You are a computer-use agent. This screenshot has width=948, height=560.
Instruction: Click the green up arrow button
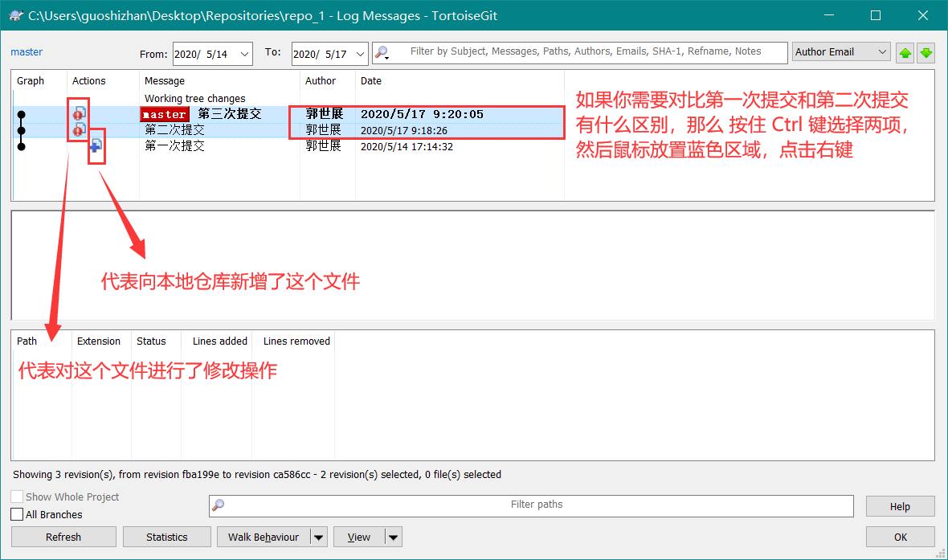click(905, 53)
